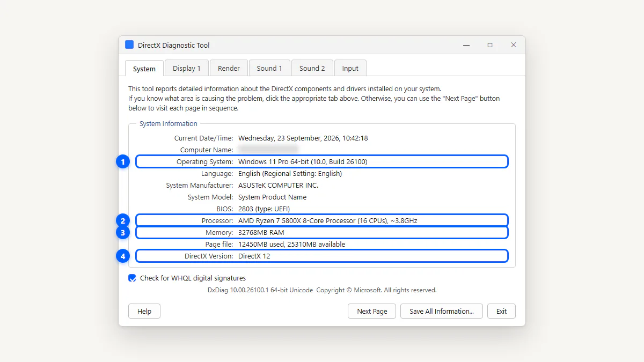The image size is (644, 362).
Task: Click the ASUSTeK COMPUTER INC. value
Action: pos(278,185)
